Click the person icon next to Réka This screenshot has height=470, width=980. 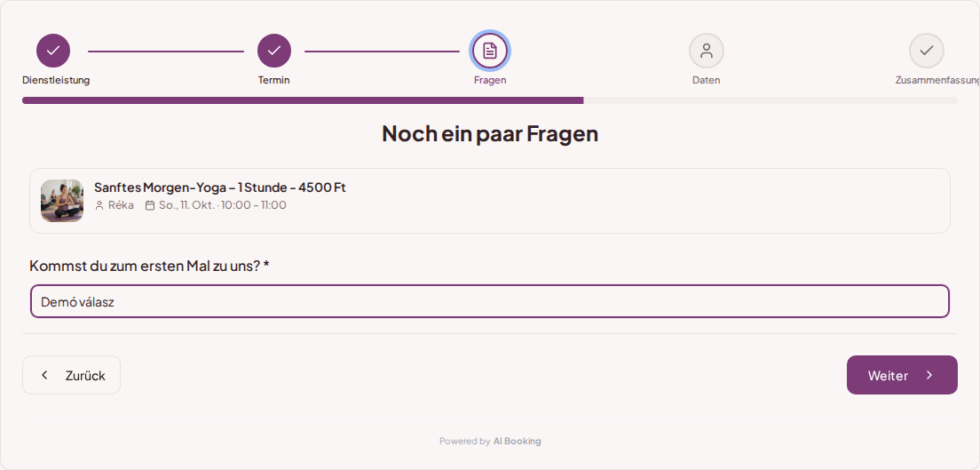[x=99, y=205]
